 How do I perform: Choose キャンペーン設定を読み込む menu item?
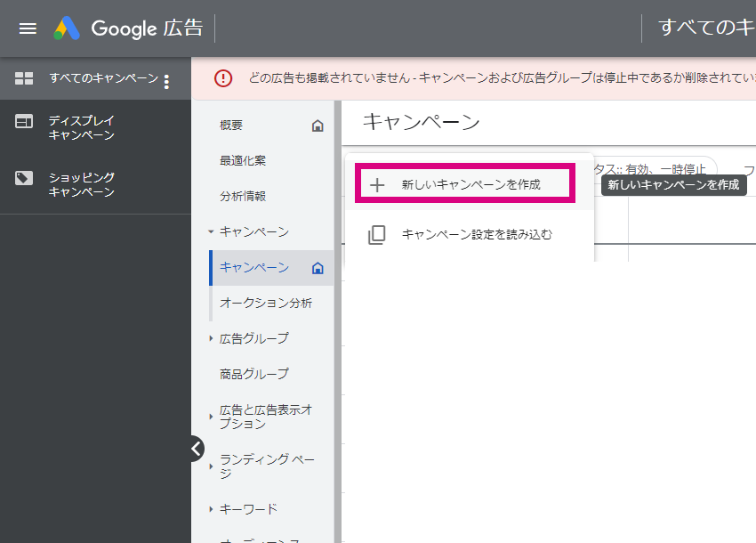(x=470, y=235)
